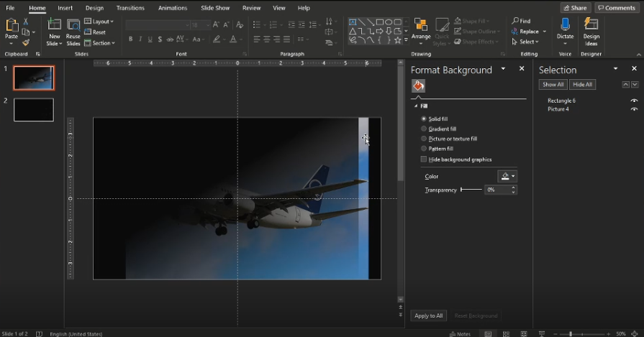This screenshot has height=337, width=644.
Task: Select the slide 2 thumbnail
Action: pos(34,110)
